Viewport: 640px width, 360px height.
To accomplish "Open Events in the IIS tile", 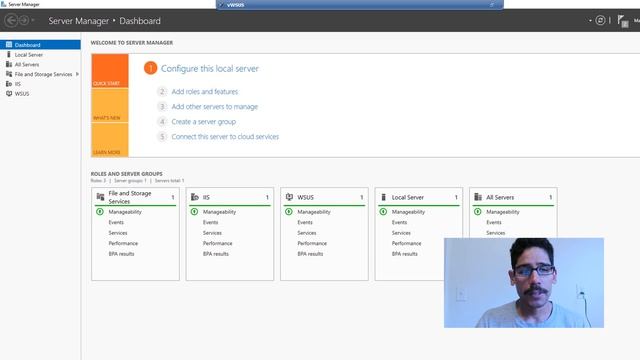I will pyautogui.click(x=211, y=222).
